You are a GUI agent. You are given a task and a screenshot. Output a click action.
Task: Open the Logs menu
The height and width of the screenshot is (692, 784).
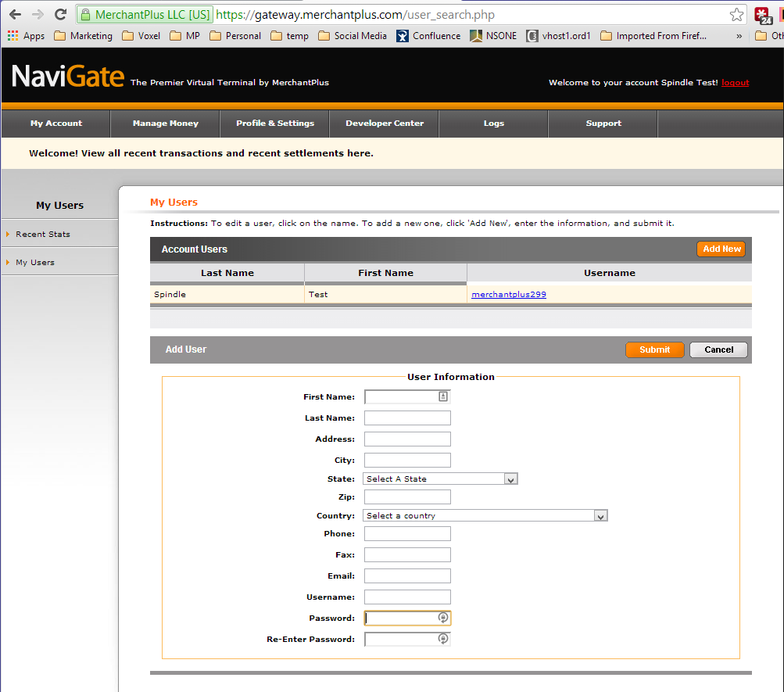pyautogui.click(x=494, y=123)
